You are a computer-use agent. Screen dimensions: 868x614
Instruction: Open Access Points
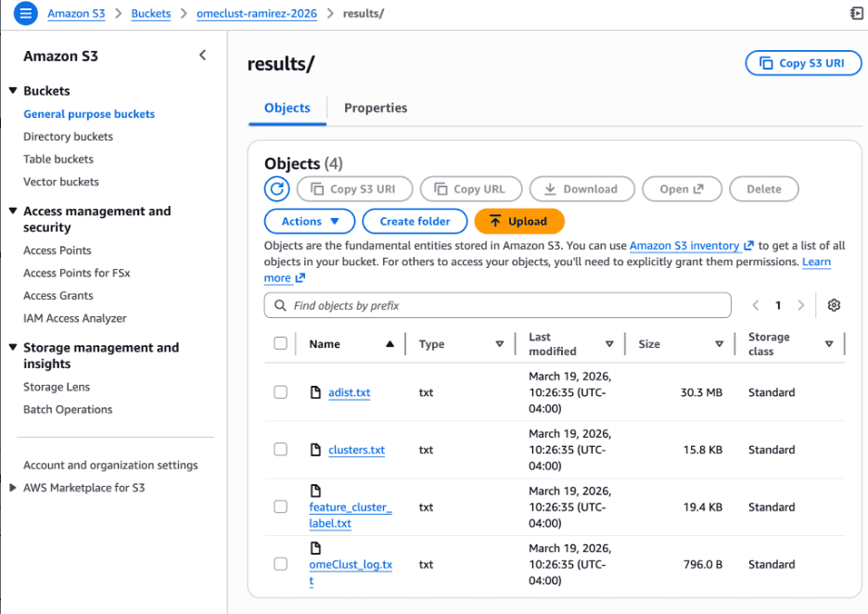click(57, 250)
